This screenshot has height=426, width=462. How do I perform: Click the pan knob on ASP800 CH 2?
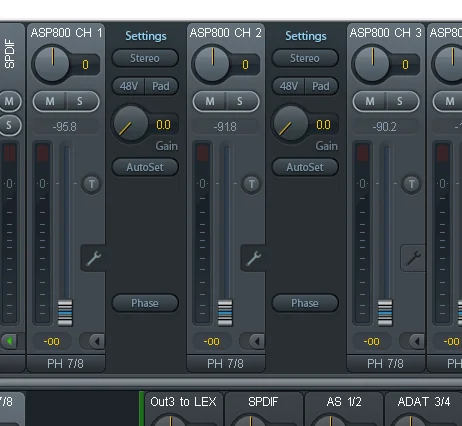coord(212,63)
